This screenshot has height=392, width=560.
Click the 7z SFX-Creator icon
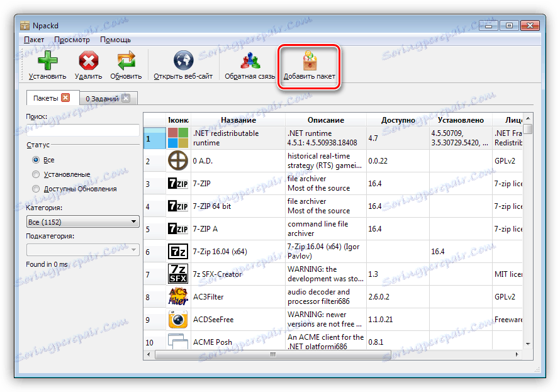[x=178, y=274]
